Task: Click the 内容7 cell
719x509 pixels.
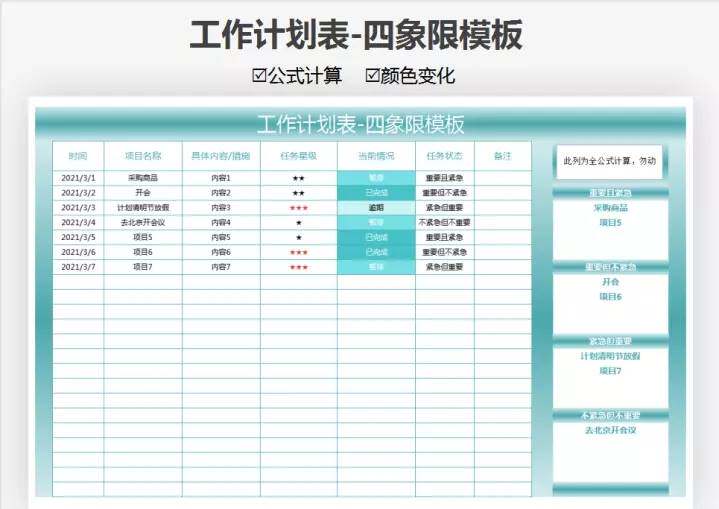Action: pos(221,267)
